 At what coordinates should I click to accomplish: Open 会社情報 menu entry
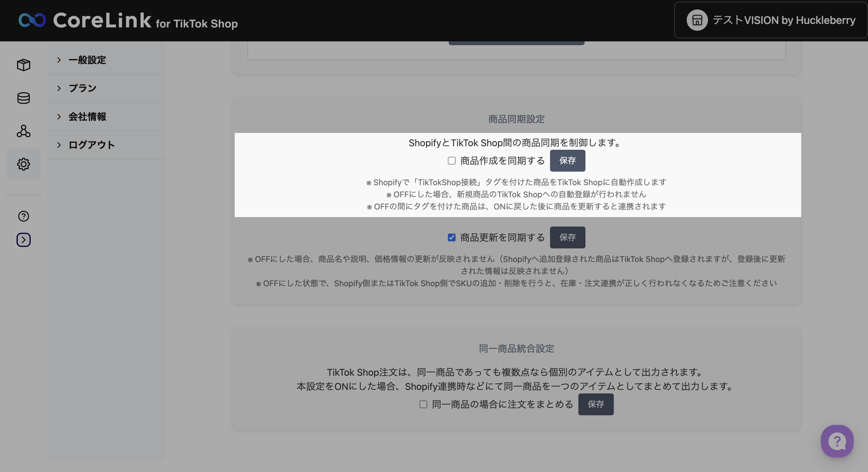coord(87,117)
